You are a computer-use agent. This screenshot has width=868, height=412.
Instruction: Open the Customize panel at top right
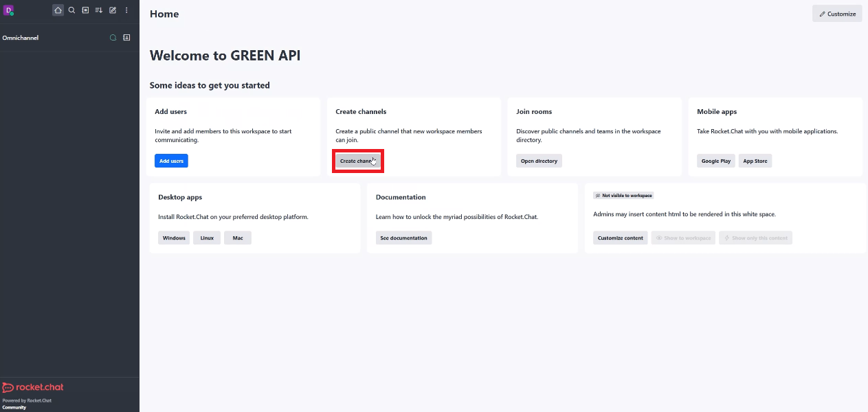point(837,13)
